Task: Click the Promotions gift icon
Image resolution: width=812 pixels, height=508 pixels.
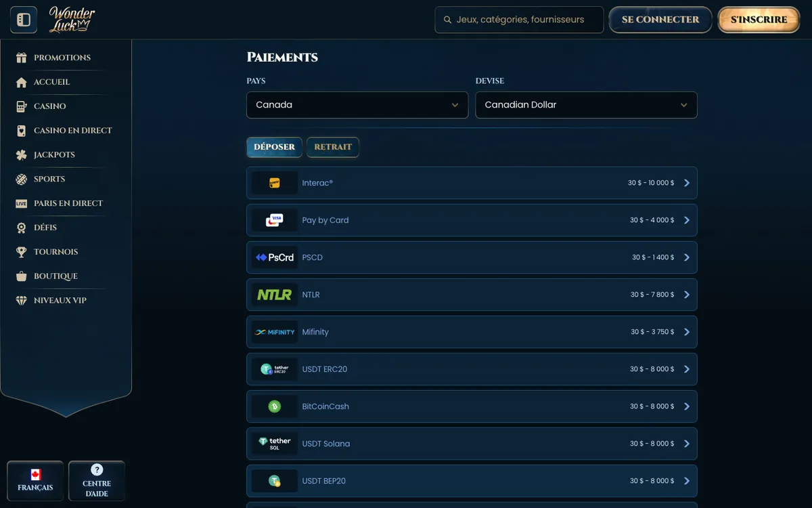Action: pos(22,58)
